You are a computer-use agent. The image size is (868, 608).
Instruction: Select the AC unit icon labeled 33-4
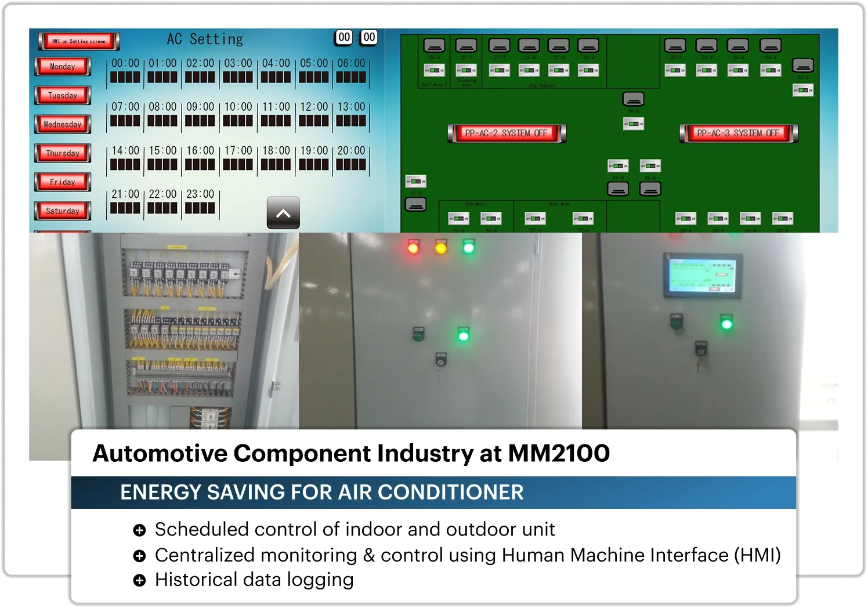click(x=771, y=45)
